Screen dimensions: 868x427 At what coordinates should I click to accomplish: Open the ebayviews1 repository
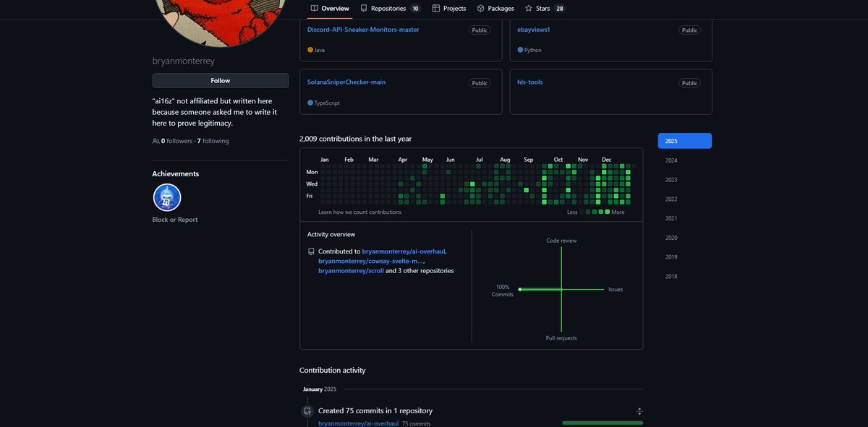534,30
